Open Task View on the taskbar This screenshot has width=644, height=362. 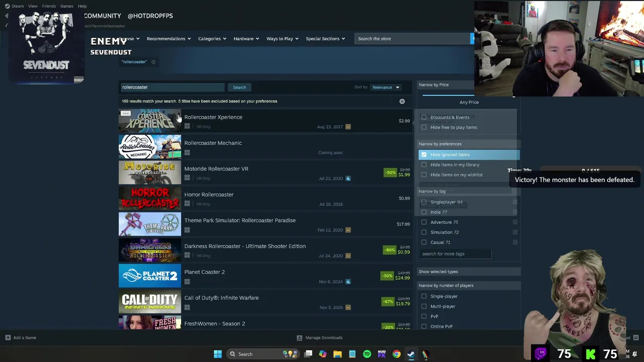[x=308, y=354]
